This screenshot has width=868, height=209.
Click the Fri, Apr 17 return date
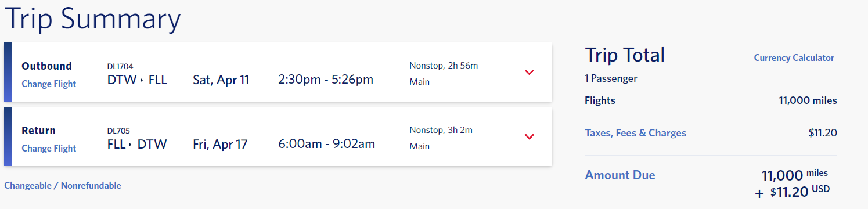click(220, 144)
